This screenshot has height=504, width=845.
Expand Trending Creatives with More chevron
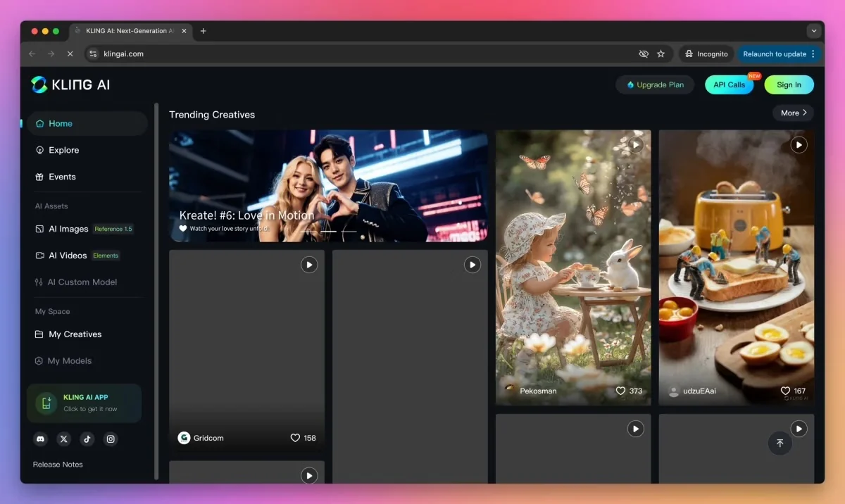pyautogui.click(x=794, y=113)
